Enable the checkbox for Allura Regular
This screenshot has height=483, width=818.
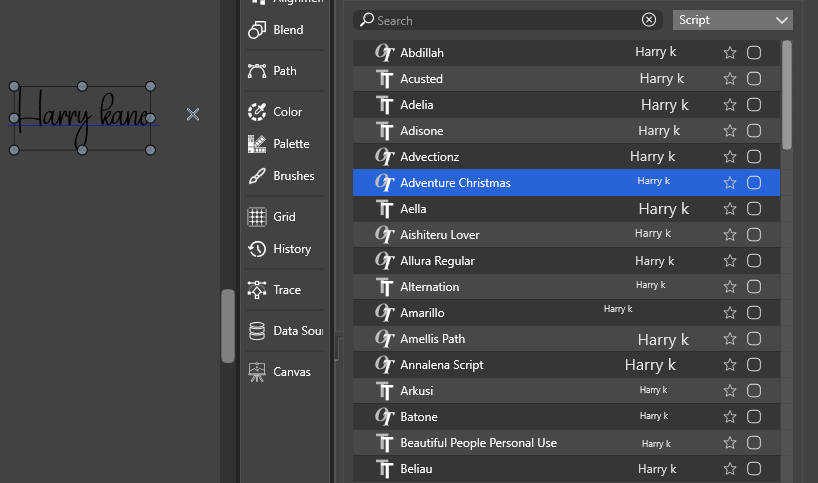(x=754, y=260)
